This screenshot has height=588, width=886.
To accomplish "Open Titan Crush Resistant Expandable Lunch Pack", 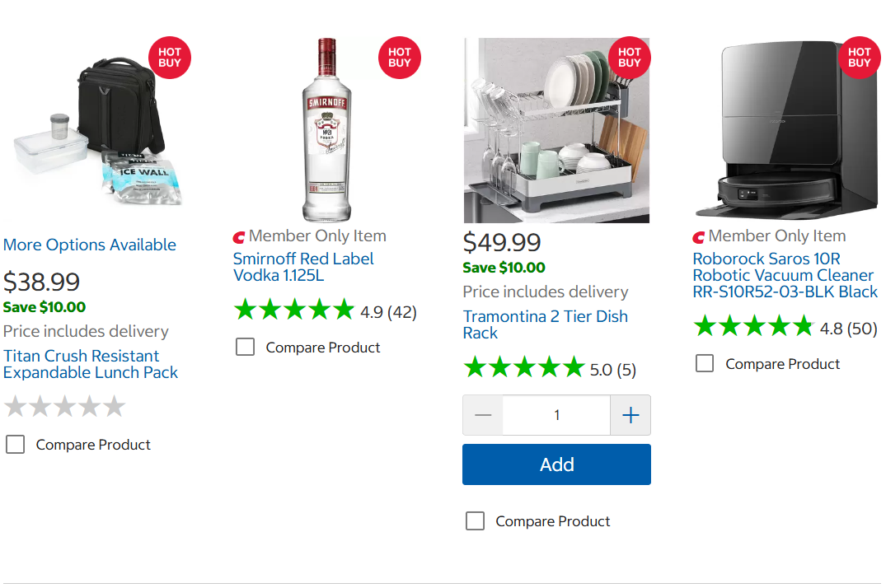I will click(90, 364).
